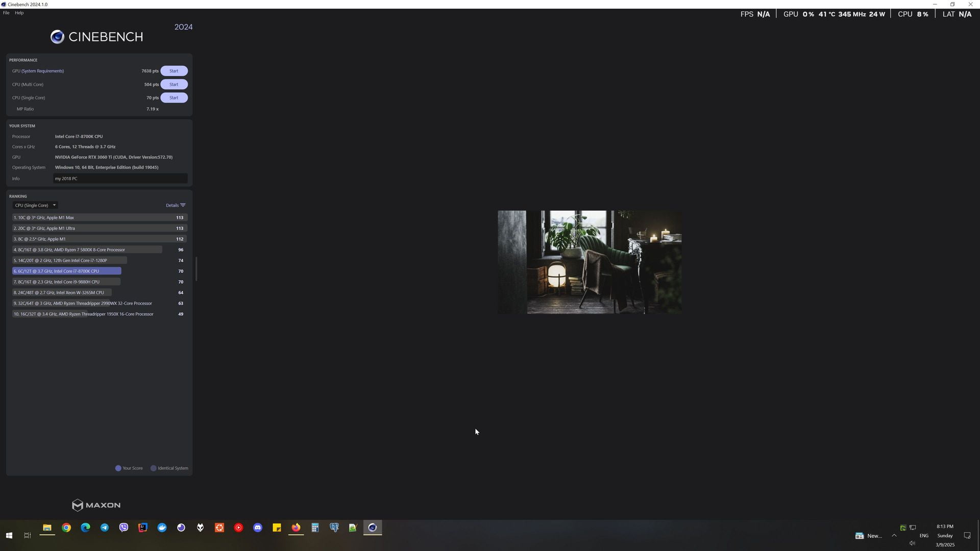Launch Google Chrome from the taskbar
The image size is (980, 551).
click(x=66, y=528)
